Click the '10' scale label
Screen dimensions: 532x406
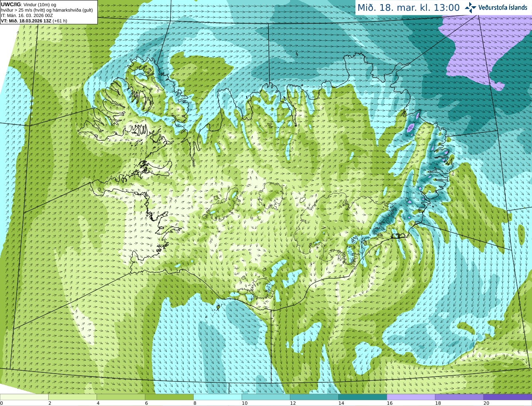(244, 403)
